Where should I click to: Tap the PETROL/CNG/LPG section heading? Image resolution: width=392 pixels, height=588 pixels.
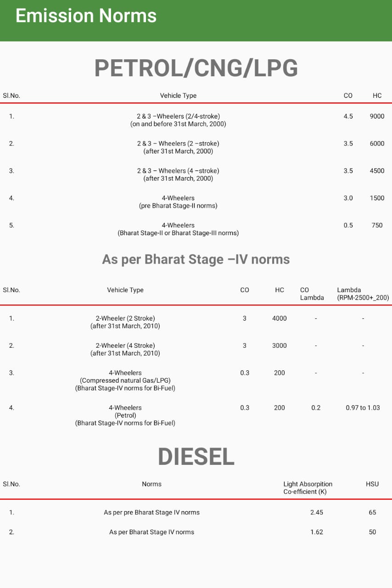tap(196, 68)
